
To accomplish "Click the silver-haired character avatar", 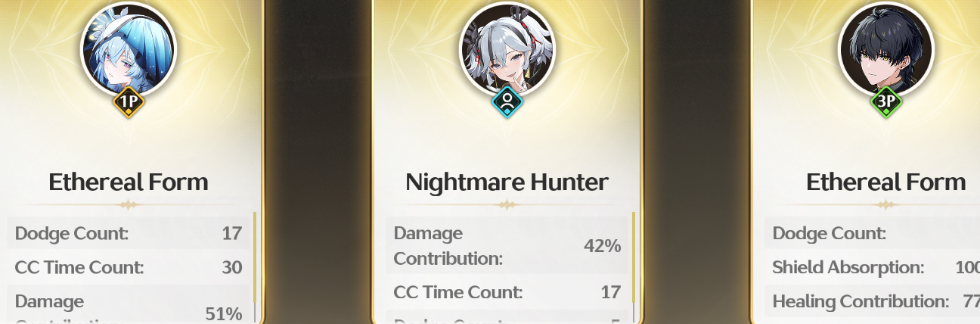I will click(x=507, y=49).
